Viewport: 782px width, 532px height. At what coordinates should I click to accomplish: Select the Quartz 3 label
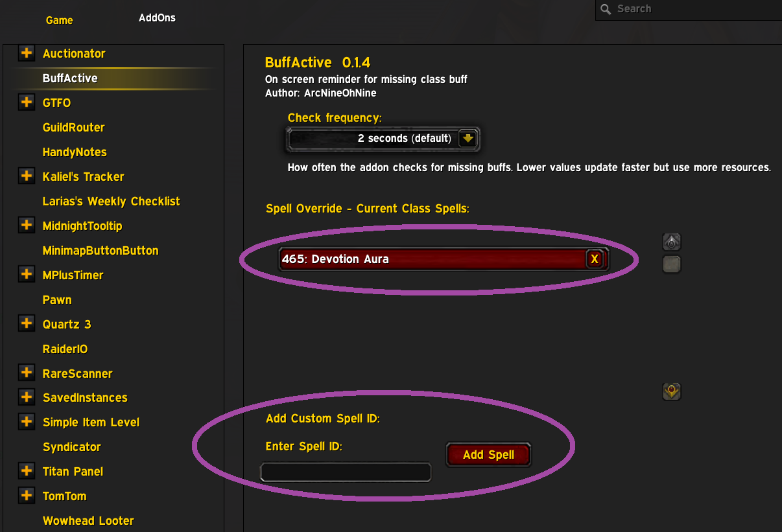(x=67, y=324)
